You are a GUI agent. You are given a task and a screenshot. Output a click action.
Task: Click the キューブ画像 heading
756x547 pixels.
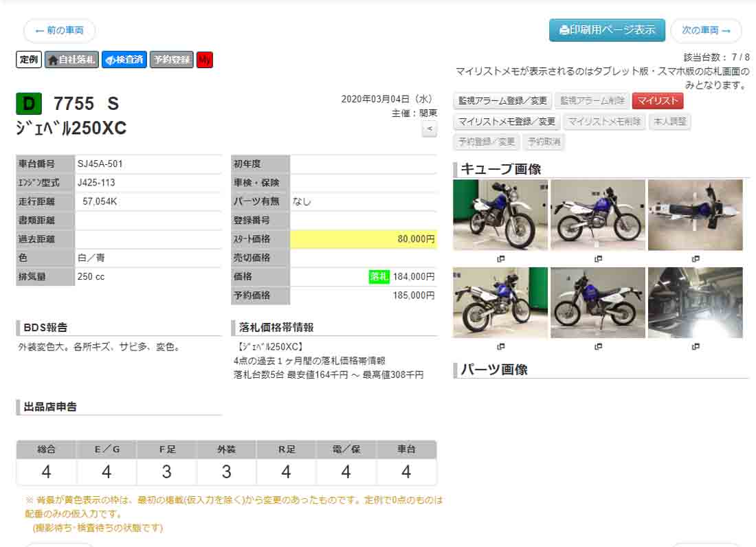coord(501,169)
